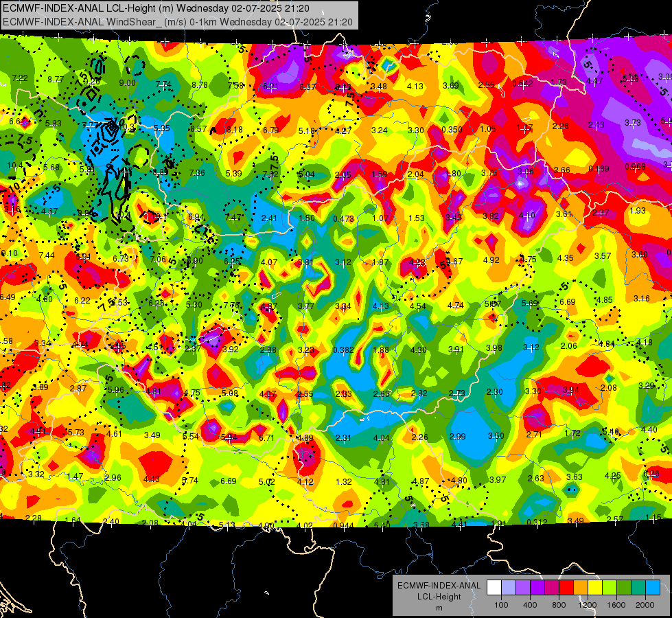Viewport: 672px width, 618px height.
Task: Click the wind shear value 5.68
Action: 51,168
